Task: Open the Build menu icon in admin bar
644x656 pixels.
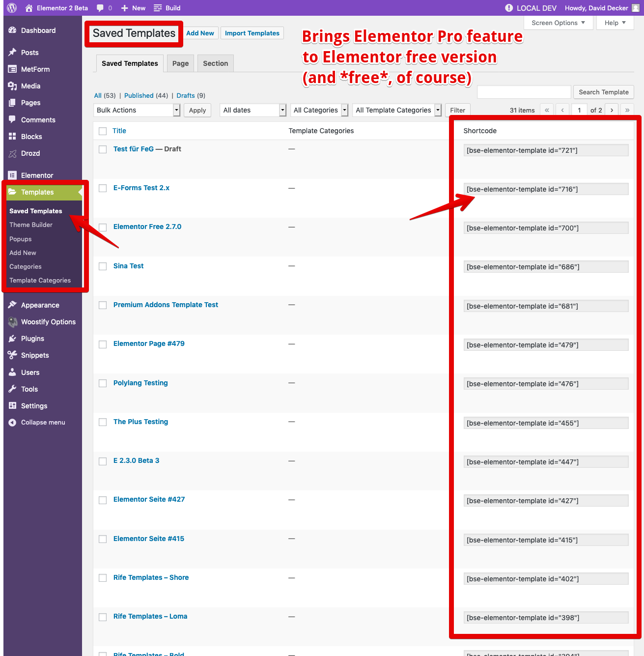Action: [x=158, y=8]
